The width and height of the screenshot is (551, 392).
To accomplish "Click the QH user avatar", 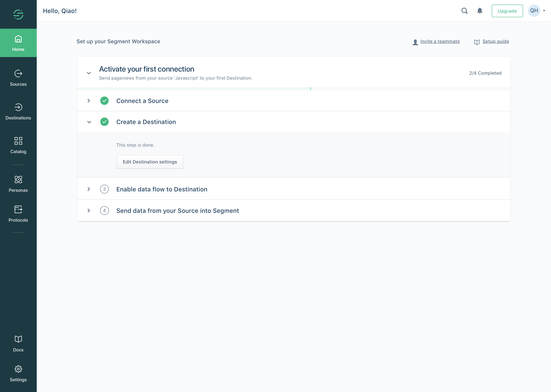I will coord(534,11).
